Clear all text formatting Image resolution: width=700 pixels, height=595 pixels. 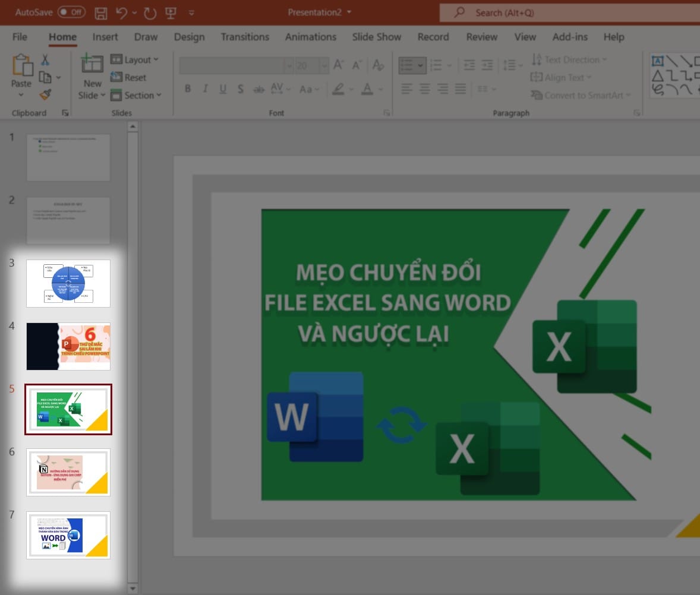[x=378, y=65]
